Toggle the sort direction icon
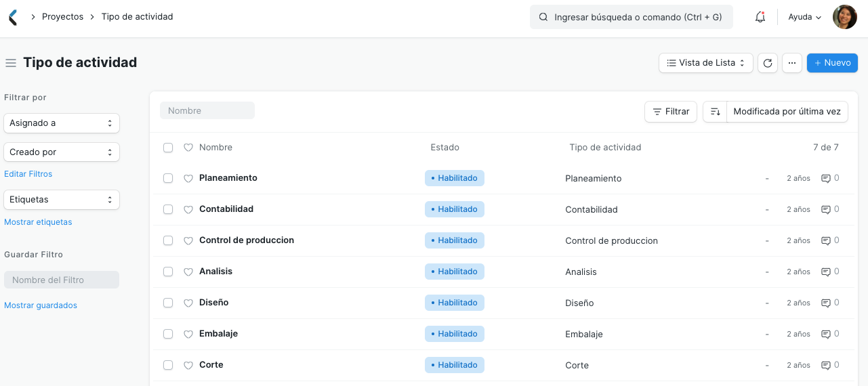The image size is (868, 386). pyautogui.click(x=715, y=112)
